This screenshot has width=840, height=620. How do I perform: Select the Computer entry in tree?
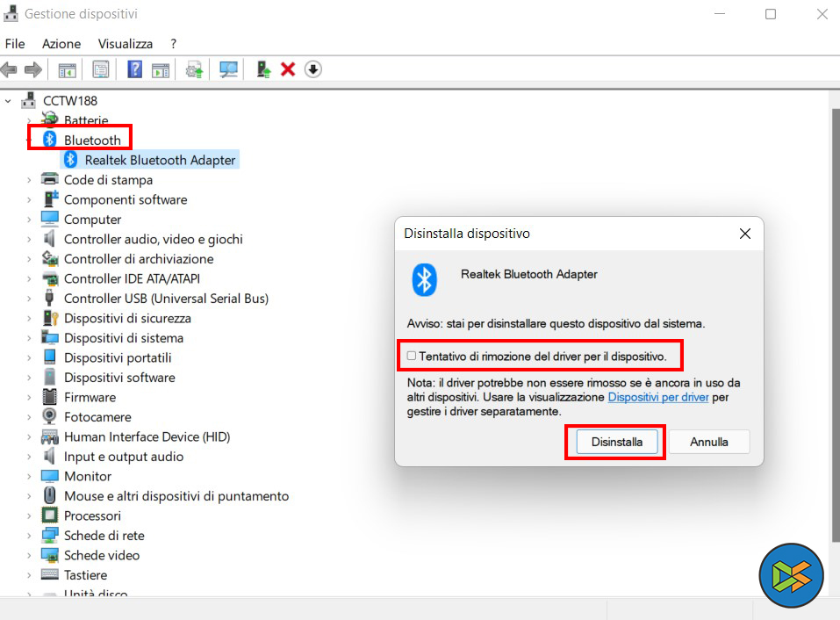pyautogui.click(x=92, y=220)
